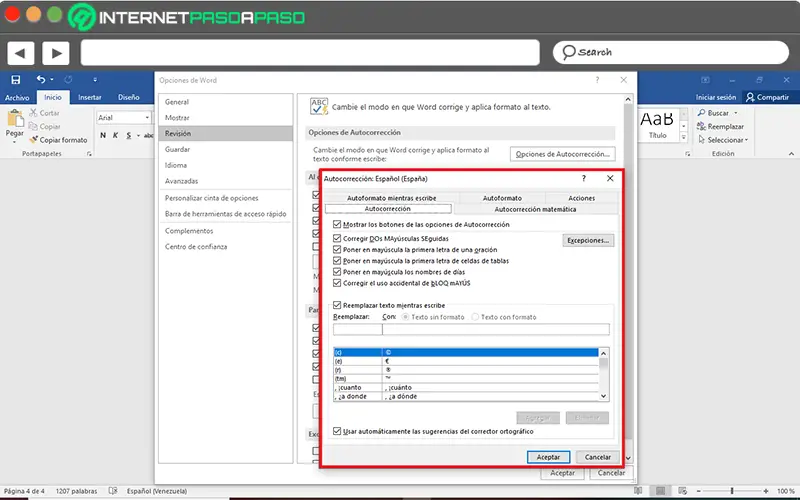Toggle italic K formatting button
This screenshot has width=800, height=500.
pyautogui.click(x=115, y=135)
